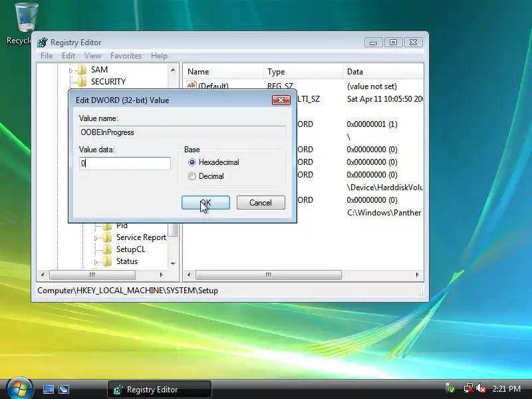The image size is (532, 399).
Task: Select the Hexadecimal base option
Action: tap(192, 162)
